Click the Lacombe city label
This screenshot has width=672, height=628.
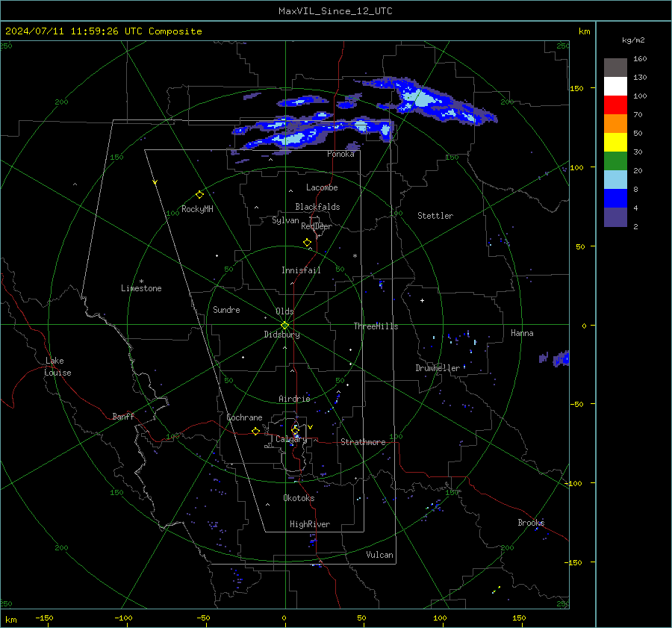pos(322,187)
